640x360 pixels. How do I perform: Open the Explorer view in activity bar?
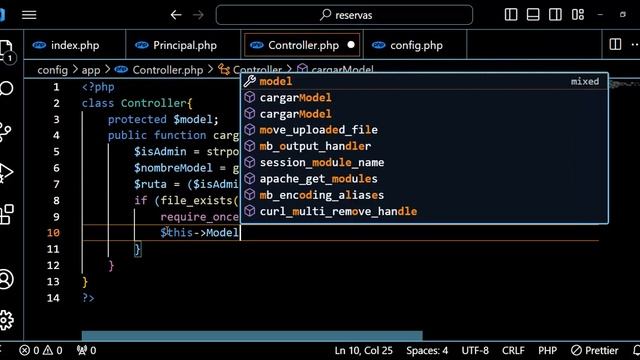point(7,51)
